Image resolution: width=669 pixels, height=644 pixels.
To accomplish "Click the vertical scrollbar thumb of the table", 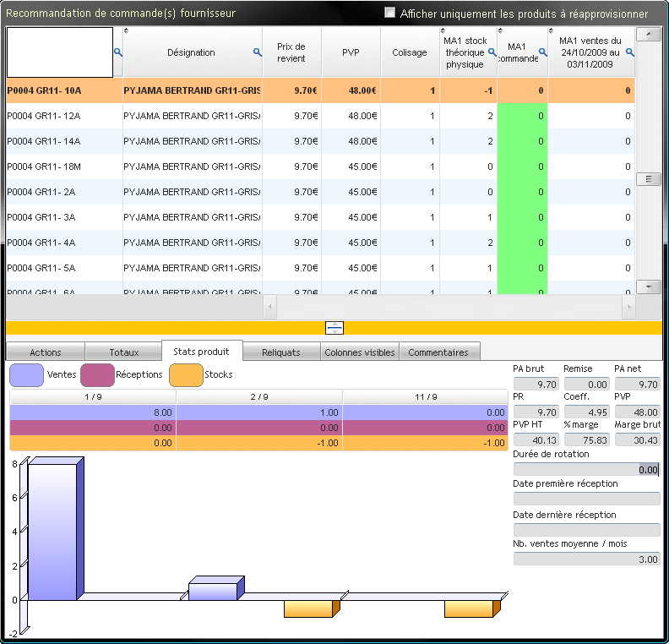I will pyautogui.click(x=649, y=179).
